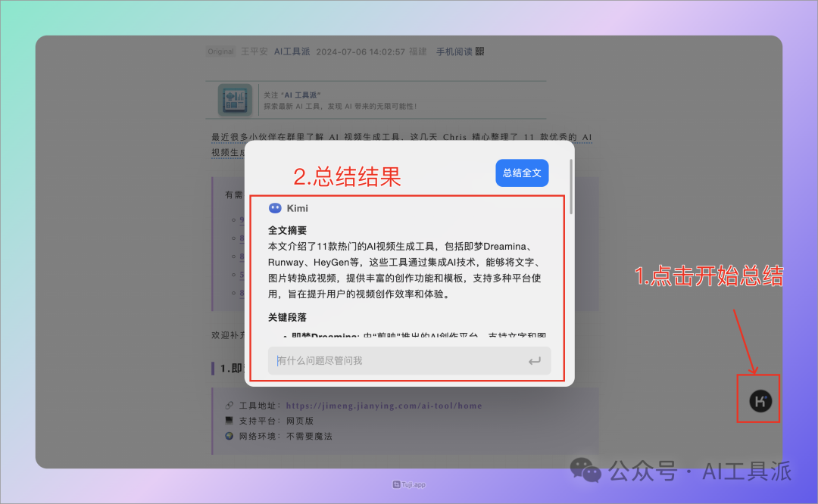Click the 关键段落 heading in summary
The height and width of the screenshot is (504, 818).
pos(288,317)
